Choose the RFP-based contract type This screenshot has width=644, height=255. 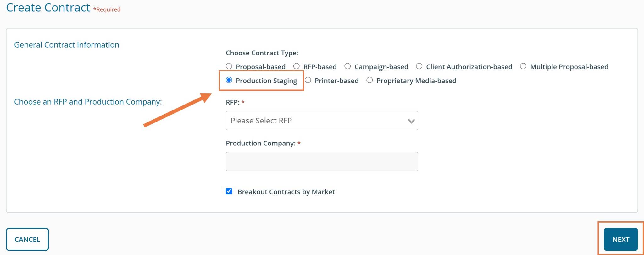(296, 66)
